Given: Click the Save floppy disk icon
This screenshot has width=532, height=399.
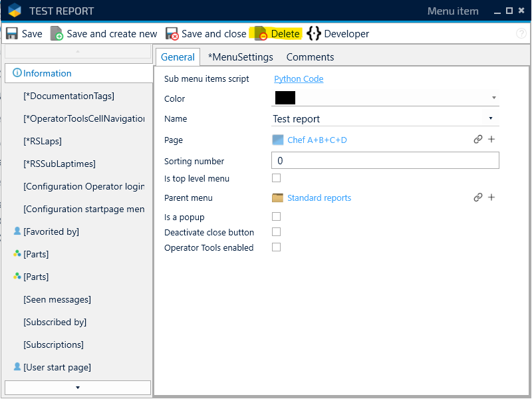Looking at the screenshot, I should coord(12,34).
